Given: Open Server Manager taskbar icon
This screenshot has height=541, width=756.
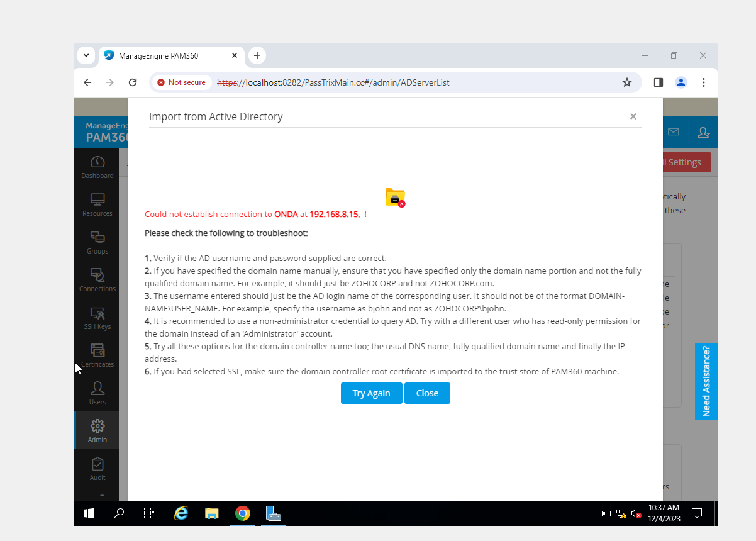Looking at the screenshot, I should pyautogui.click(x=273, y=513).
